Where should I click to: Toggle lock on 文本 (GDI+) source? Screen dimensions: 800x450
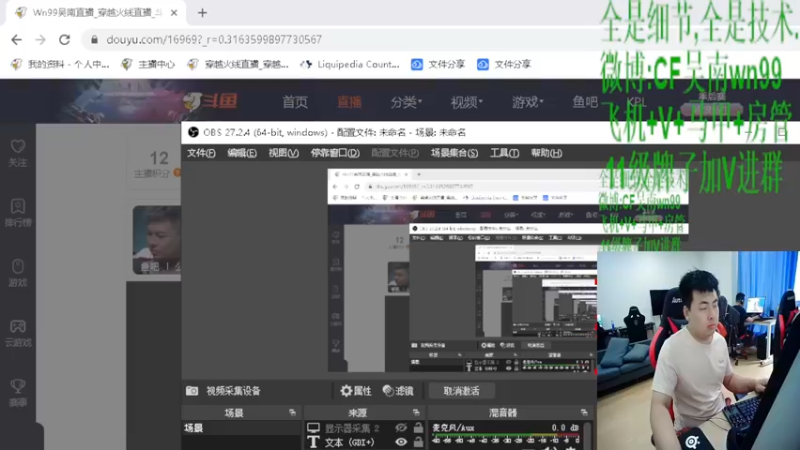click(418, 442)
